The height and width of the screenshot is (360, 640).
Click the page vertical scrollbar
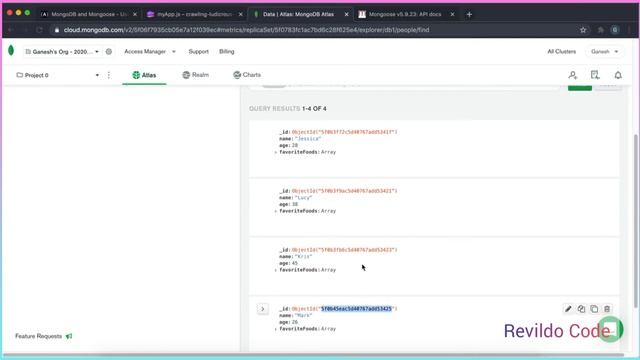(635, 220)
